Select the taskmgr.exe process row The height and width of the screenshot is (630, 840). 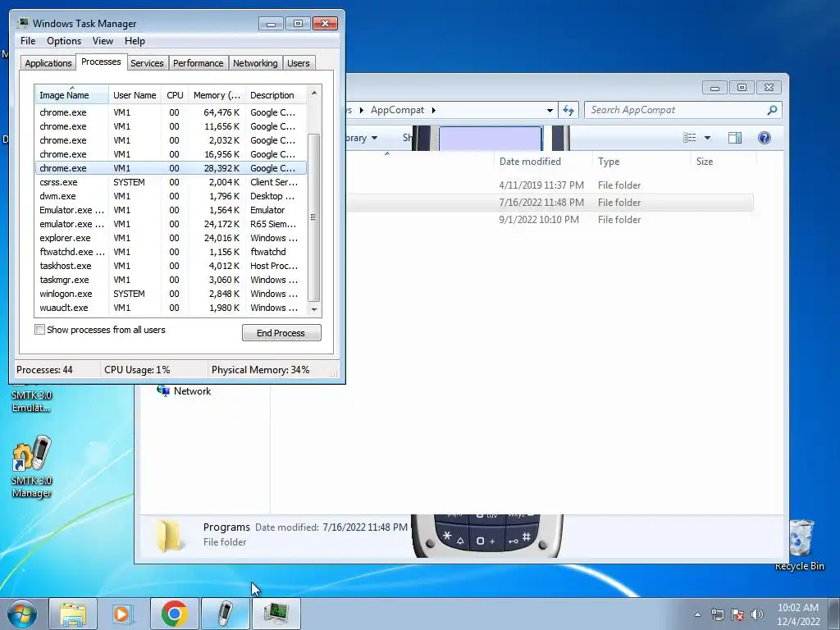[171, 280]
